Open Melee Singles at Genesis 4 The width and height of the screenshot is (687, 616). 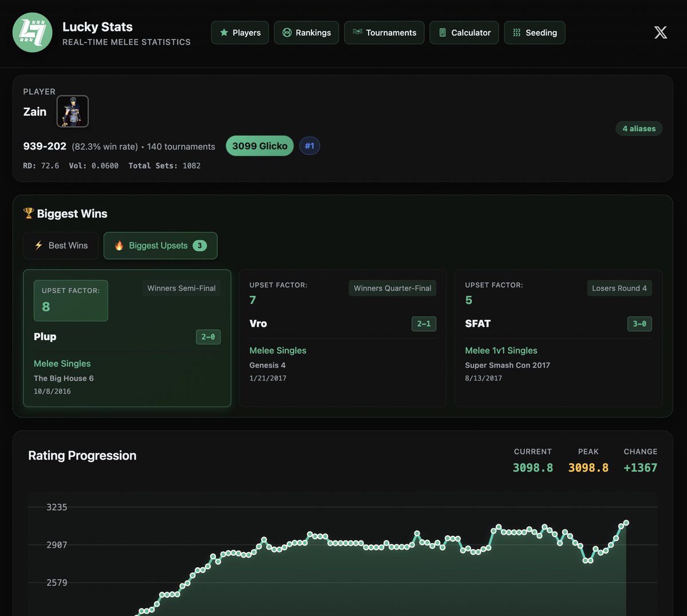pos(278,350)
